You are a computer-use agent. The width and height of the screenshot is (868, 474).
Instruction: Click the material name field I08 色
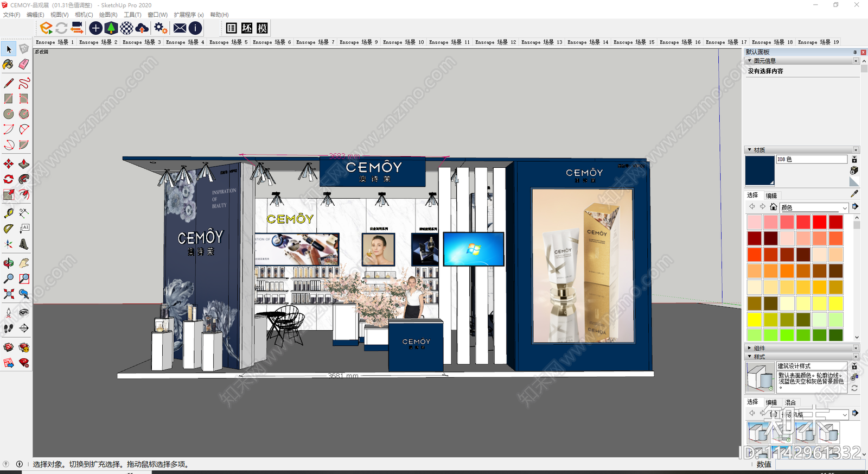[x=812, y=159]
